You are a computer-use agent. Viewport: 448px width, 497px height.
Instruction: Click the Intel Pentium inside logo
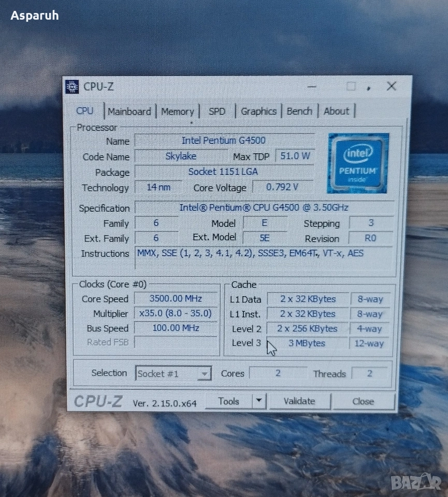coord(358,163)
